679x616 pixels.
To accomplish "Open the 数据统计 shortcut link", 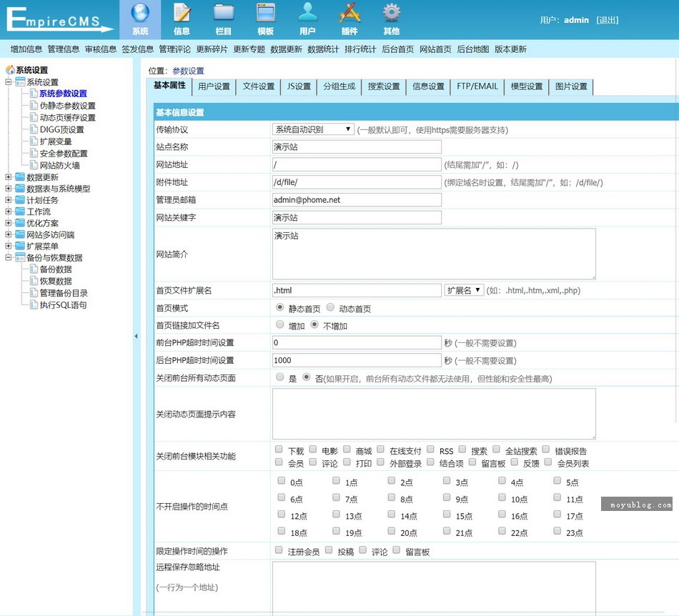I will (323, 49).
